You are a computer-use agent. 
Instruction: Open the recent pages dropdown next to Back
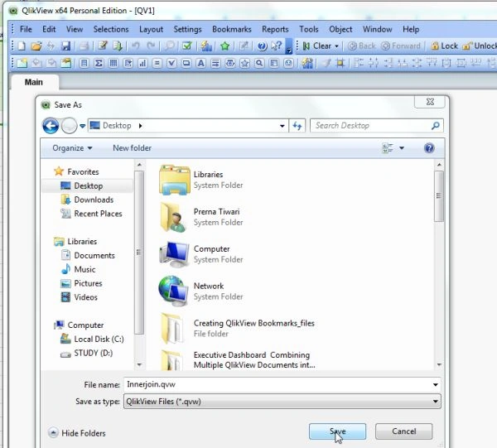click(x=82, y=126)
